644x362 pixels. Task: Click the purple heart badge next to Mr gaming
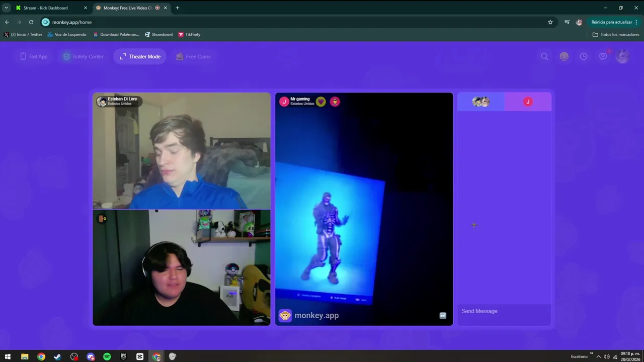321,102
